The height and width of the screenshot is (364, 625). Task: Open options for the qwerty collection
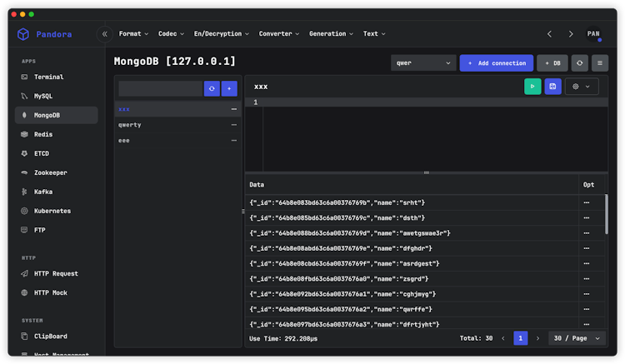(233, 125)
